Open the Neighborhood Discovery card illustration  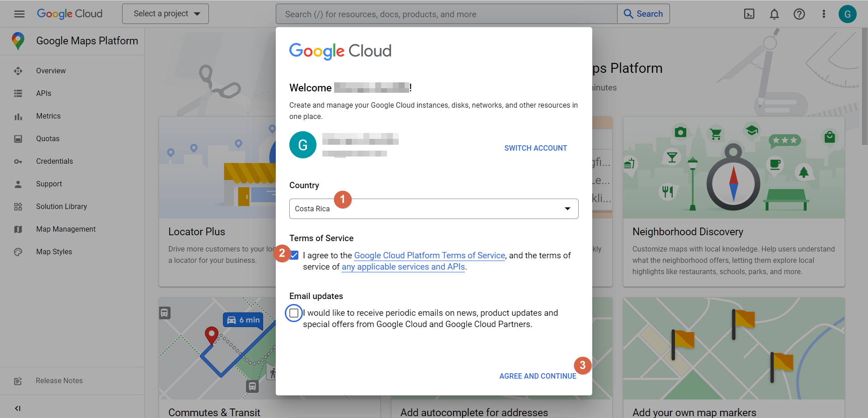click(x=734, y=168)
